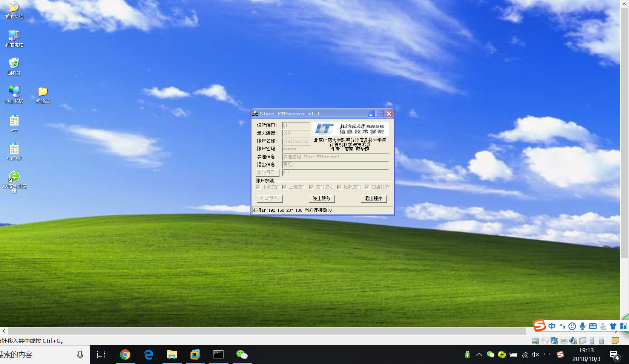
Task: Click the muted volume tray icon
Action: pos(535,355)
